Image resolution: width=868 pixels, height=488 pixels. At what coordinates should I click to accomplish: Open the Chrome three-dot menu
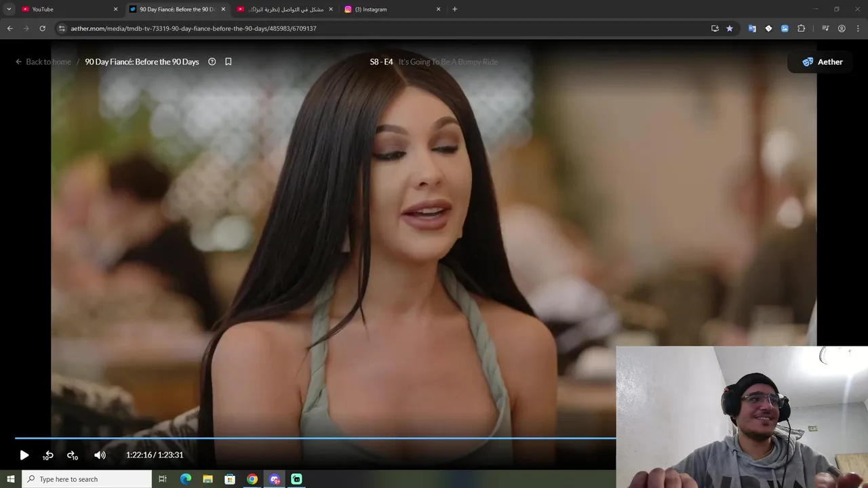click(x=857, y=28)
